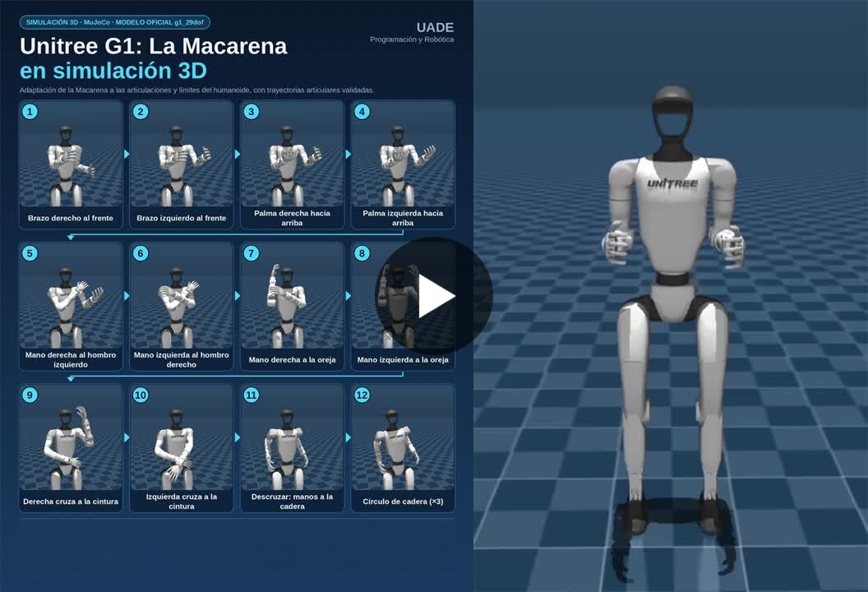Click the 'en simulación 3D' heading
Viewport: 868px width, 592px height.
click(x=113, y=71)
